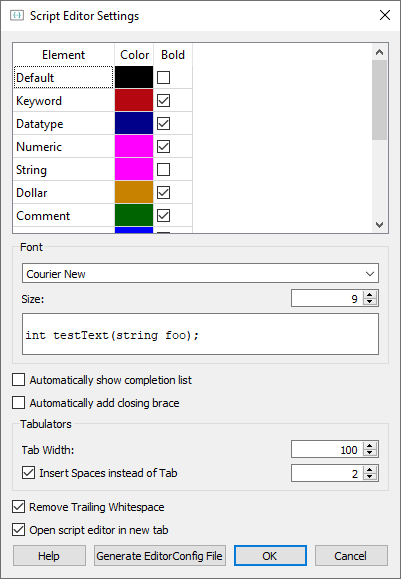
Task: Click the Generate EditorConfig File button
Action: pyautogui.click(x=160, y=556)
